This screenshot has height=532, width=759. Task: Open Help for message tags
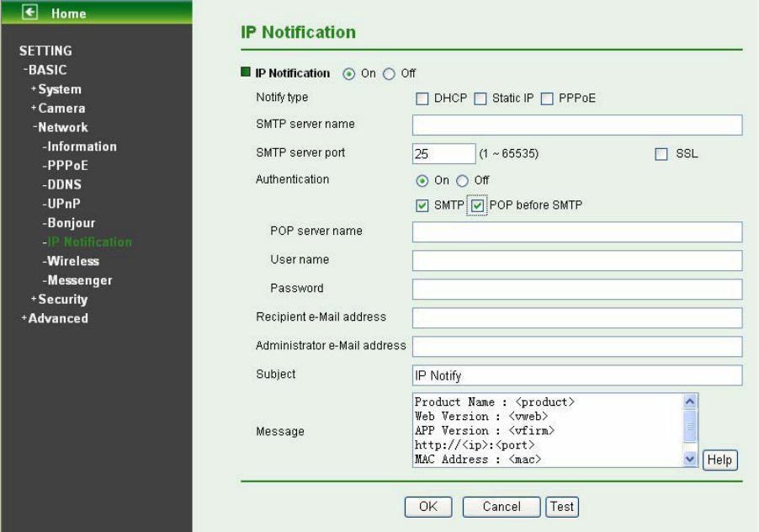click(x=719, y=460)
